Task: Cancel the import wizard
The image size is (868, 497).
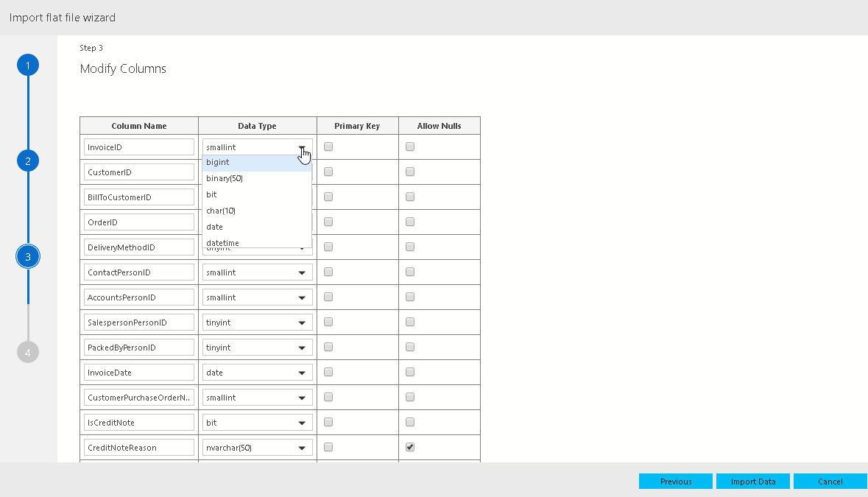Action: (830, 482)
